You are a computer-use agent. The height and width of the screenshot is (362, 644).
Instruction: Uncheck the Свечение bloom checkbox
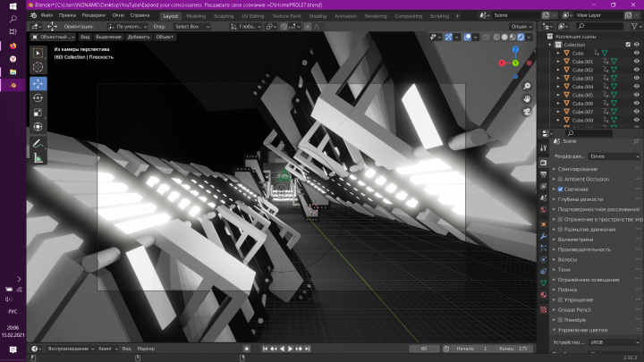pos(560,189)
